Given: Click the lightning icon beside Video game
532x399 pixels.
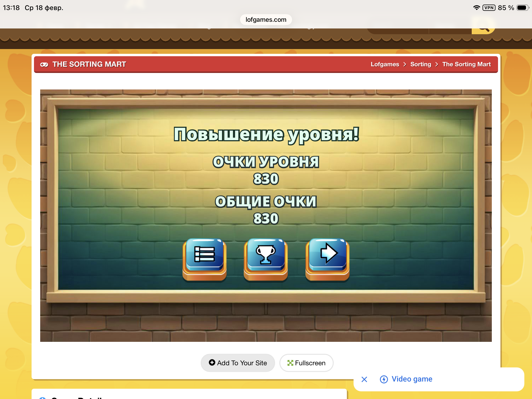Looking at the screenshot, I should 384,379.
